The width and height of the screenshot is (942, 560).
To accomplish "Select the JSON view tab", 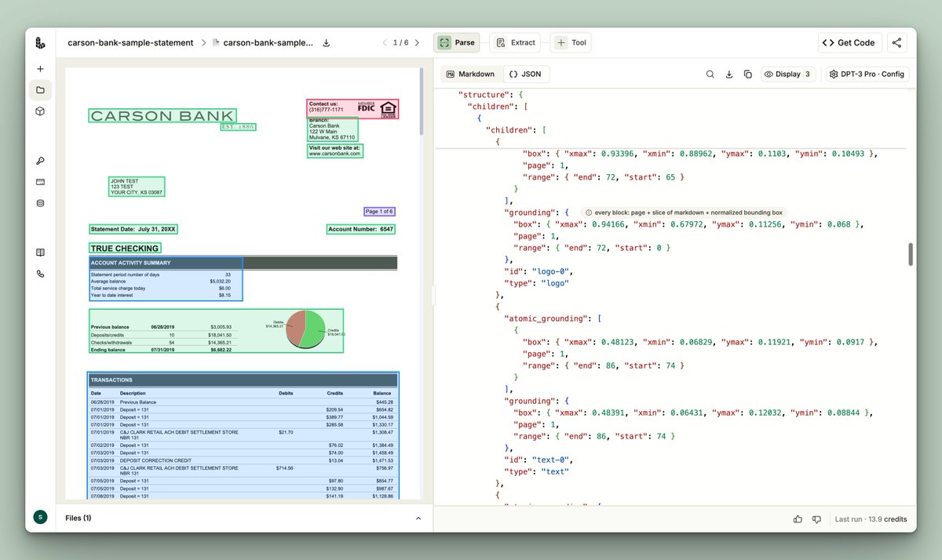I will tap(525, 75).
